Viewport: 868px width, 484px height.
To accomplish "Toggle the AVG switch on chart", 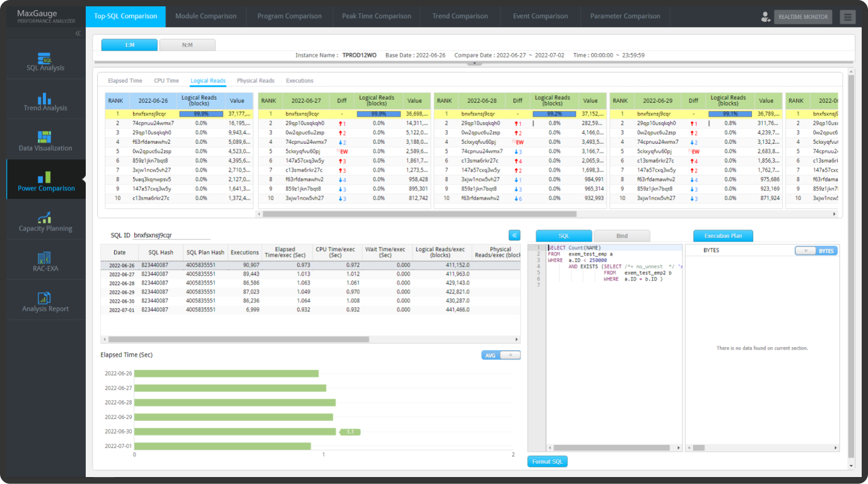I will click(x=501, y=355).
